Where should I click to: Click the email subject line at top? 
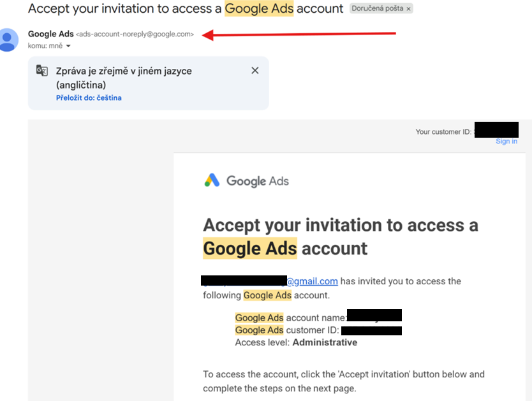pyautogui.click(x=185, y=9)
